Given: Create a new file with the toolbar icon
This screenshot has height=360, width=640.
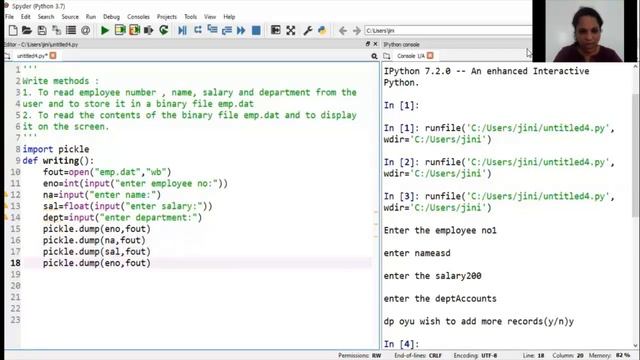Looking at the screenshot, I should coord(13,30).
